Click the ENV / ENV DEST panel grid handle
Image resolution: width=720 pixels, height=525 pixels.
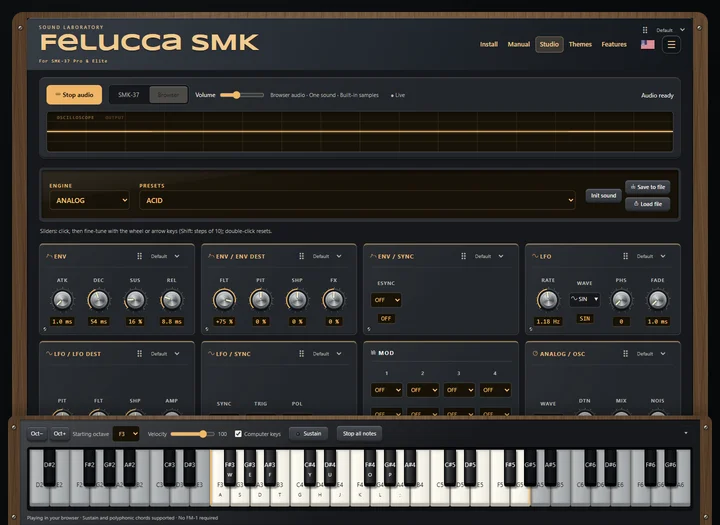(x=302, y=256)
